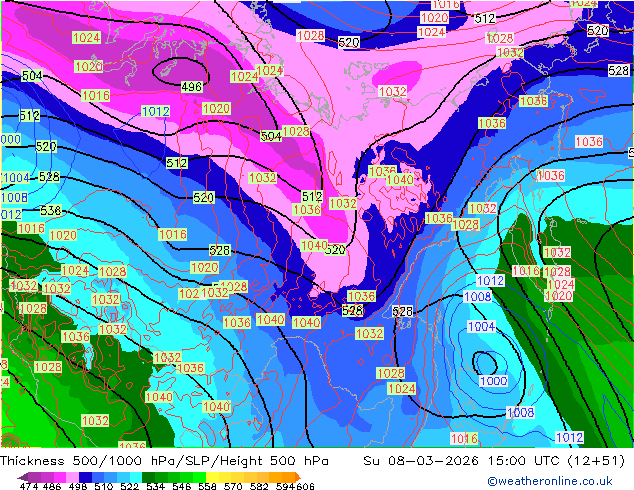Click the blue 1000 pressure label

pyautogui.click(x=493, y=381)
